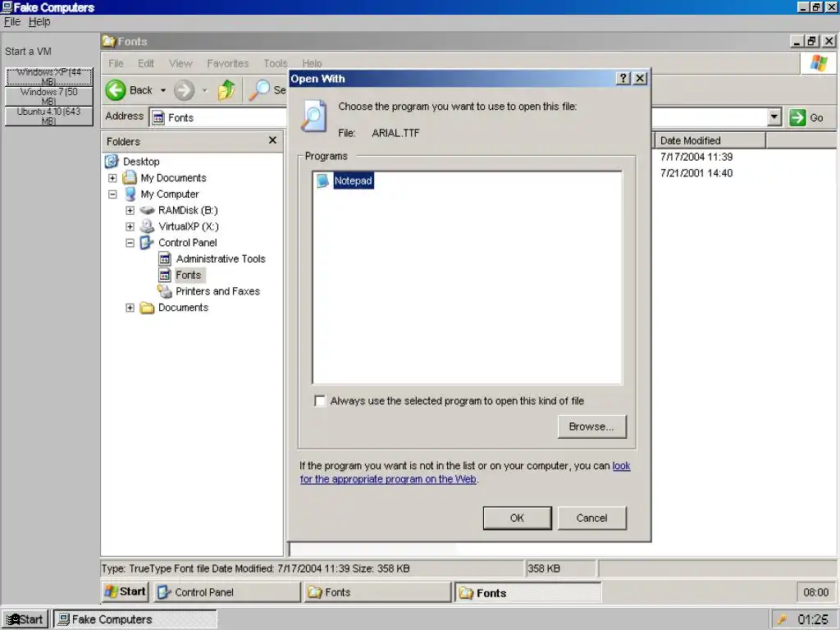This screenshot has width=840, height=630.
Task: Click the outer taskbar clock 01:25
Action: (x=813, y=620)
